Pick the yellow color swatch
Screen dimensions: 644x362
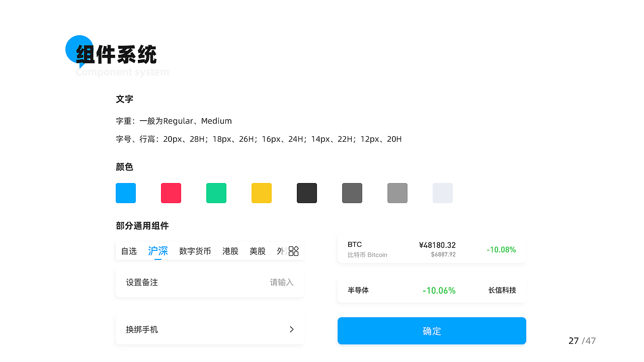click(262, 193)
